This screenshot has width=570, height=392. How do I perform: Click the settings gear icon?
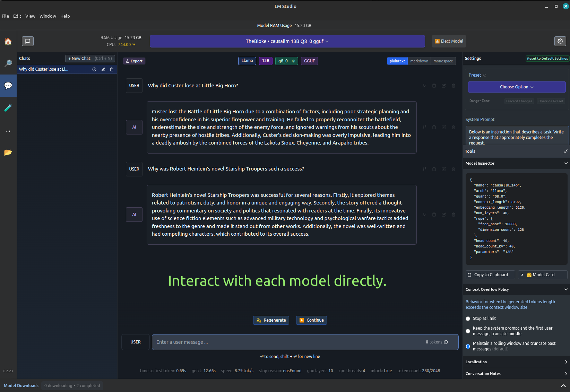[x=560, y=41]
